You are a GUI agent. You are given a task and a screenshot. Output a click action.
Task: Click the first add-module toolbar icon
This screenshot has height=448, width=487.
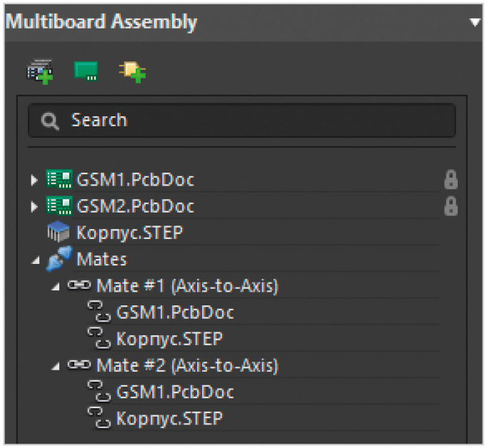click(40, 71)
